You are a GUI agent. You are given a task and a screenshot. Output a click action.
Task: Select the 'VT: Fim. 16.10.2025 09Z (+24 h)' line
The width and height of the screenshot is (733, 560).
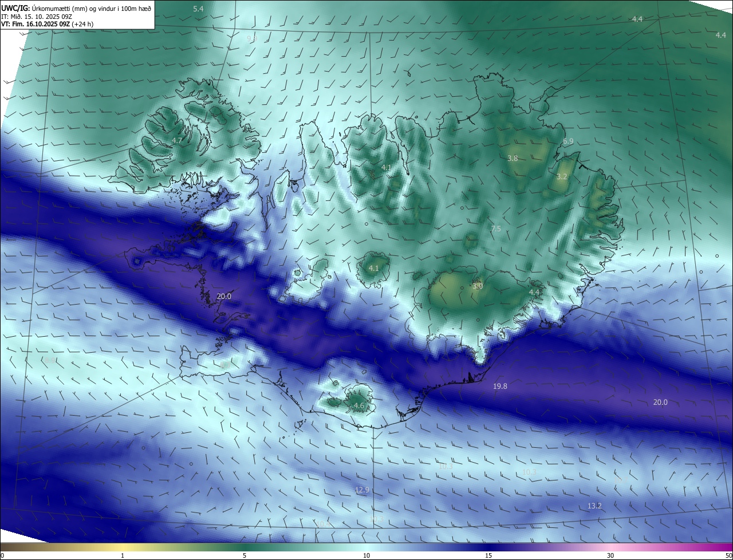point(48,24)
